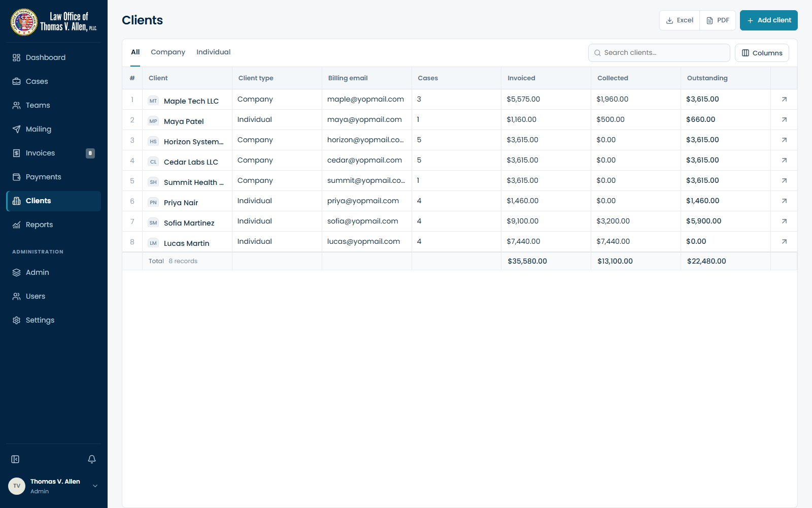
Task: Open Horizon Systems row arrow icon
Action: tap(784, 140)
